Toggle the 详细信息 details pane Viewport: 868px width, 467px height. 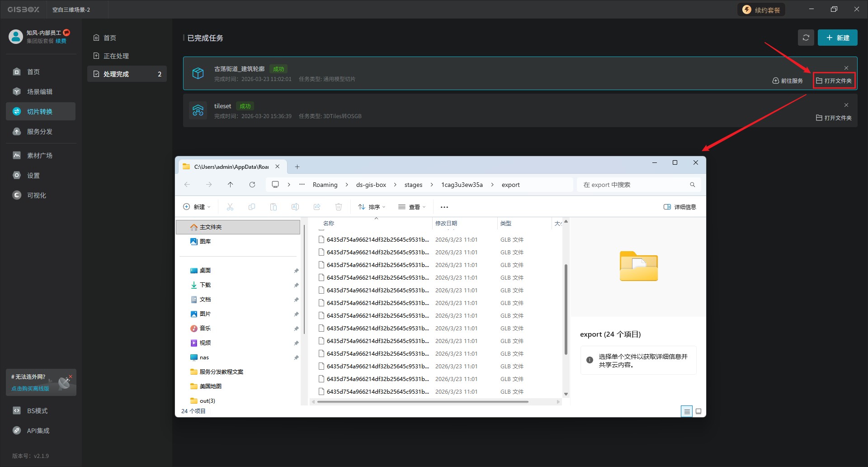(x=679, y=207)
